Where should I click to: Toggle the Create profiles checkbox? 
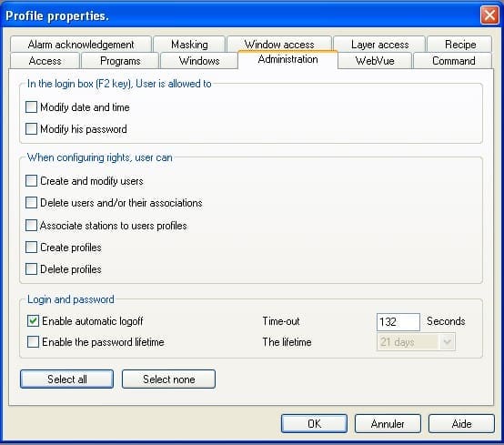coord(31,248)
